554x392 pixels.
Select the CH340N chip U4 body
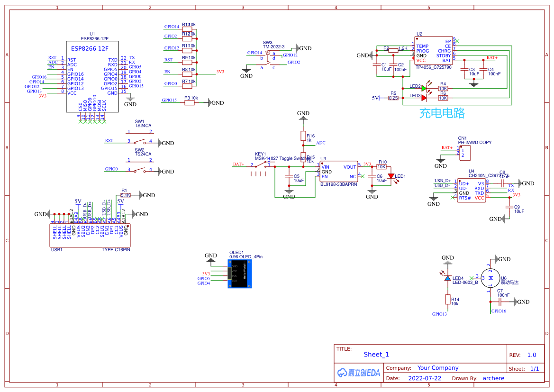[472, 191]
